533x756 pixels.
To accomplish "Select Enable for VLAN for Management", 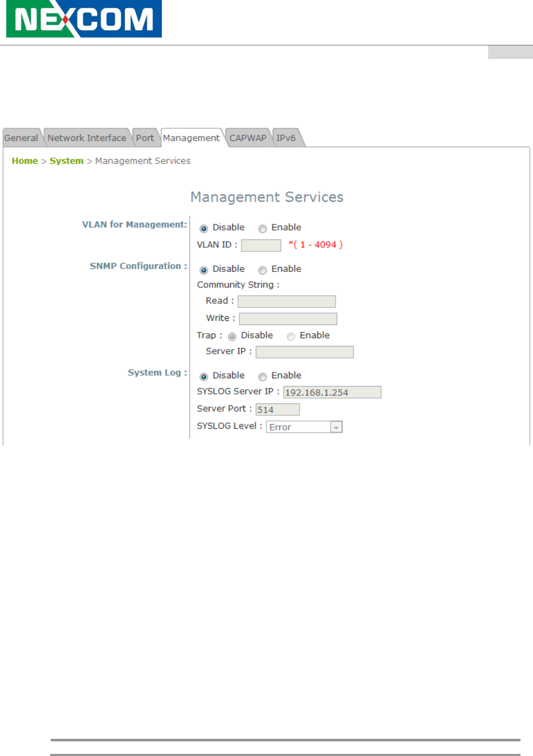I will tap(263, 229).
